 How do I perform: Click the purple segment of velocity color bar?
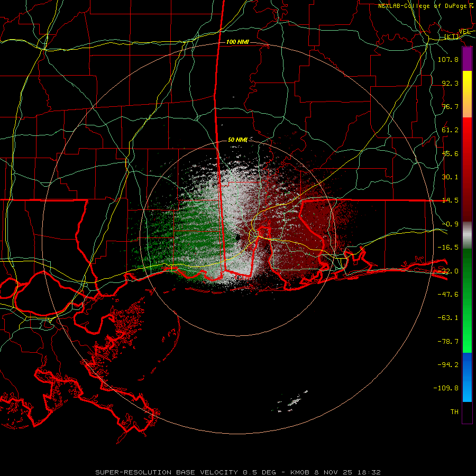point(467,59)
